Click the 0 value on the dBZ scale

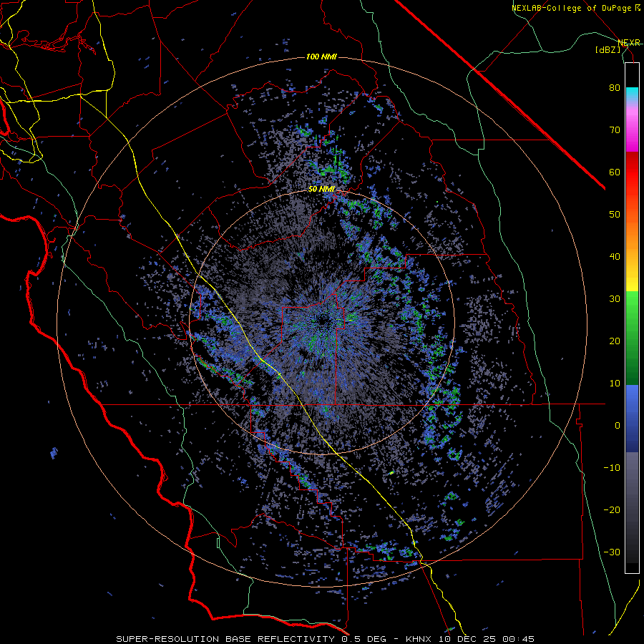[618, 426]
